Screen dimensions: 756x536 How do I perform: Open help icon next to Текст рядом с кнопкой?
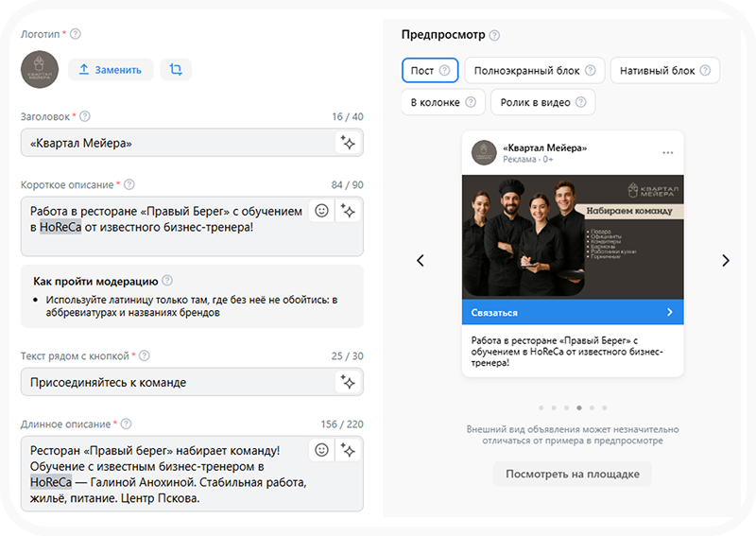145,355
